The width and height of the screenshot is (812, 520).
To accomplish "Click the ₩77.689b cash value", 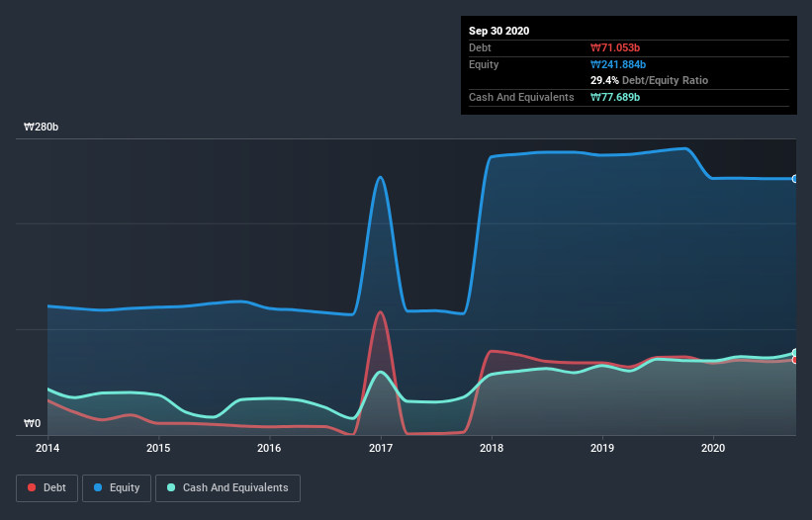I will [x=615, y=97].
